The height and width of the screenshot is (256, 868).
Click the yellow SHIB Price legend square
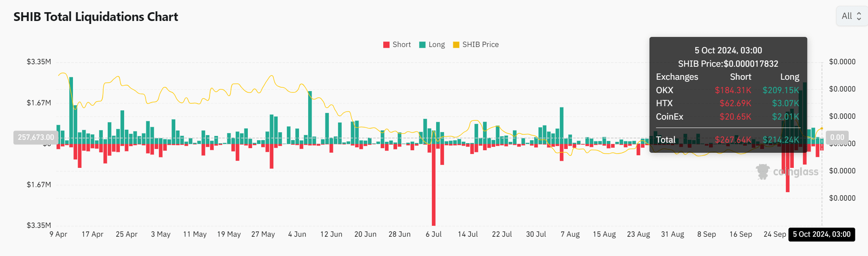tap(456, 45)
